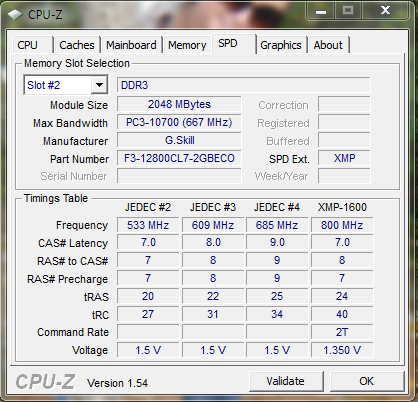
Task: Expand the Slot #2 dropdown arrow
Action: (x=99, y=85)
